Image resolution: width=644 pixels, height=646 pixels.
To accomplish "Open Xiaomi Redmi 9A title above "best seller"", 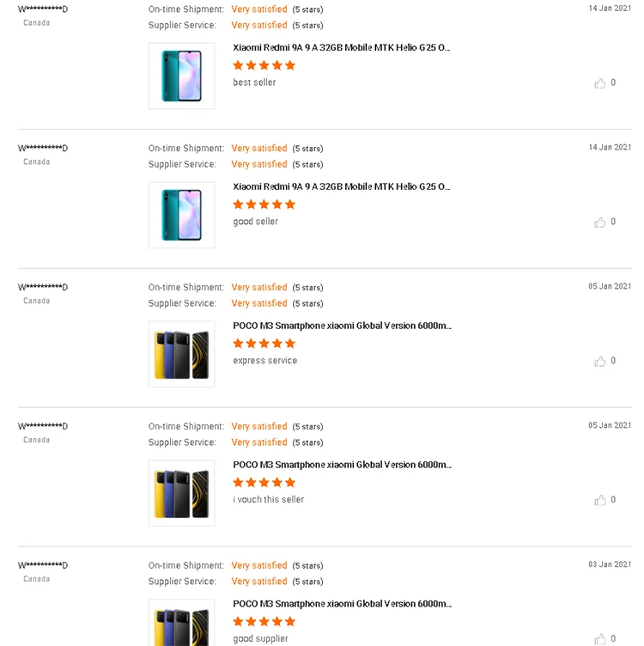I will (x=342, y=48).
